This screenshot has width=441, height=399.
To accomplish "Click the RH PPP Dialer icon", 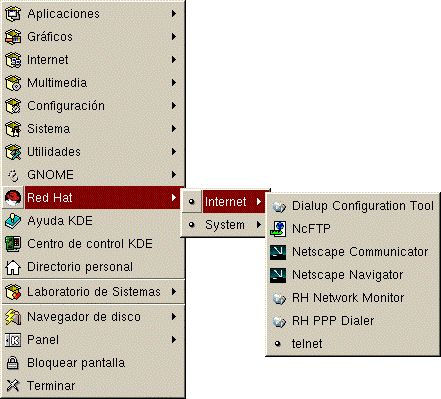I will (279, 322).
